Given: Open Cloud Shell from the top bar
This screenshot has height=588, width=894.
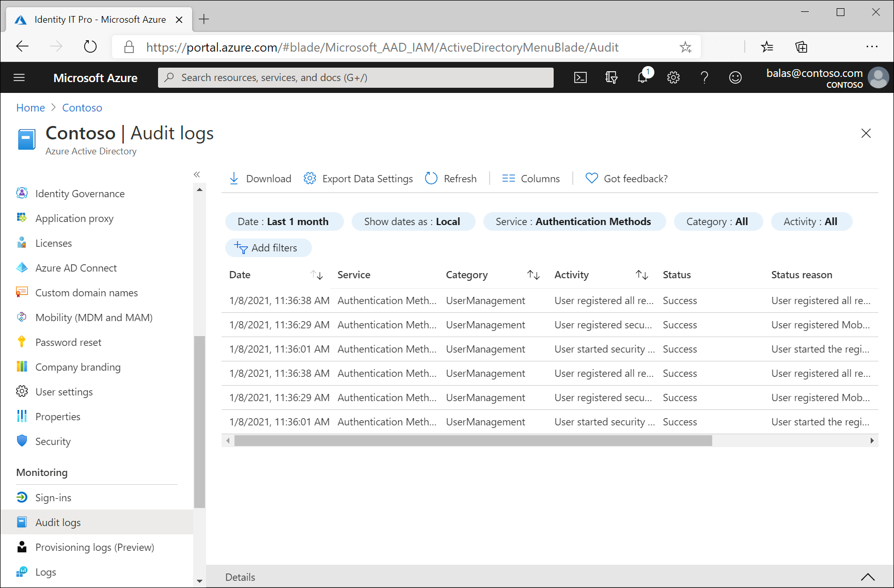Looking at the screenshot, I should 581,77.
